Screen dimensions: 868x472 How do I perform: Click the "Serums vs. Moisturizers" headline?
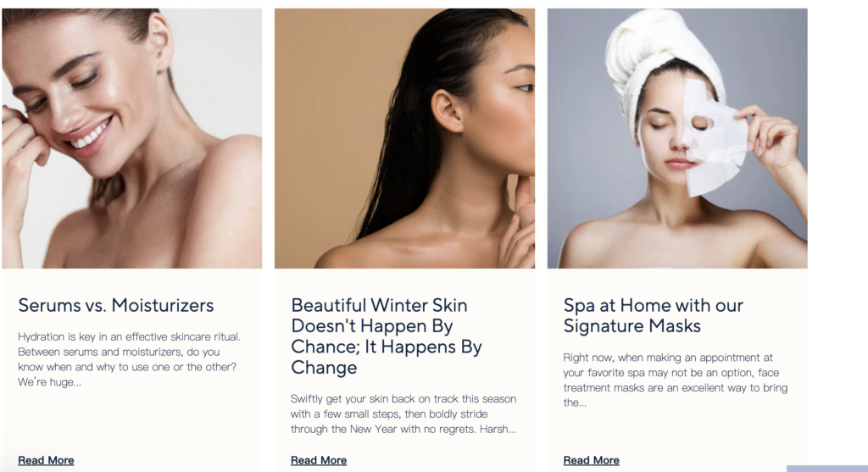click(x=115, y=305)
